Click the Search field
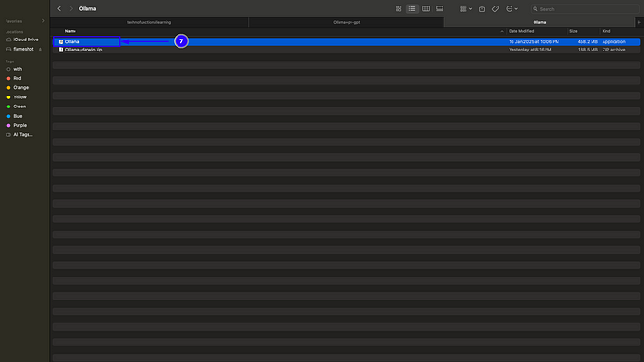644x362 pixels. (585, 8)
